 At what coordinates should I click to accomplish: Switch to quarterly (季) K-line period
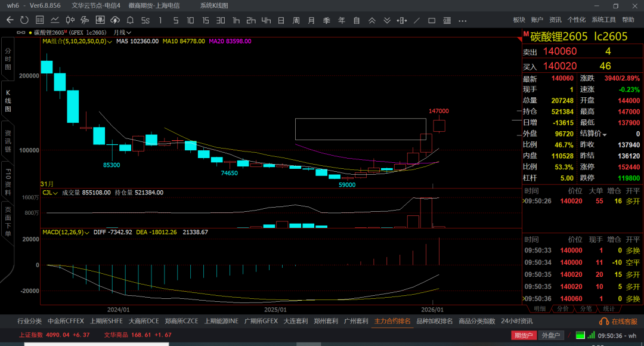point(327,20)
